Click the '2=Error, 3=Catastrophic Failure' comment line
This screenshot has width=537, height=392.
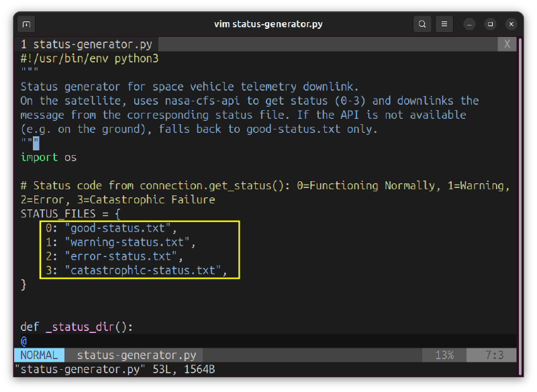pyautogui.click(x=118, y=199)
